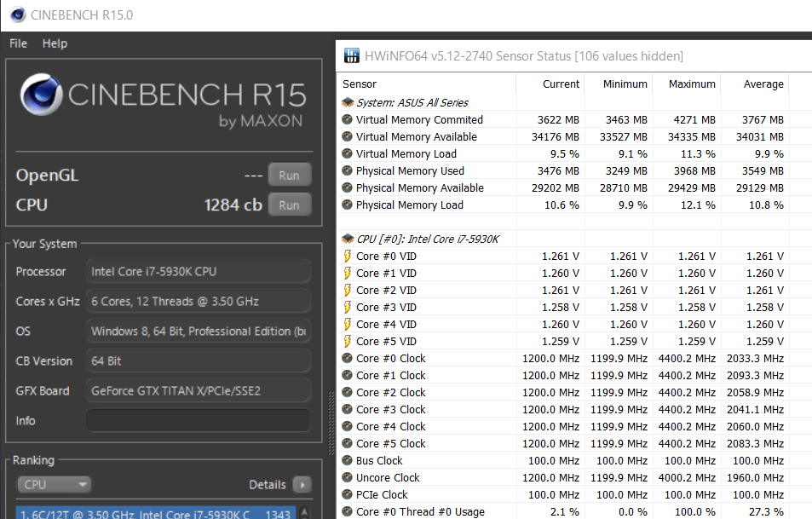This screenshot has height=519, width=812.
Task: Click the Details arrow button
Action: pyautogui.click(x=302, y=484)
